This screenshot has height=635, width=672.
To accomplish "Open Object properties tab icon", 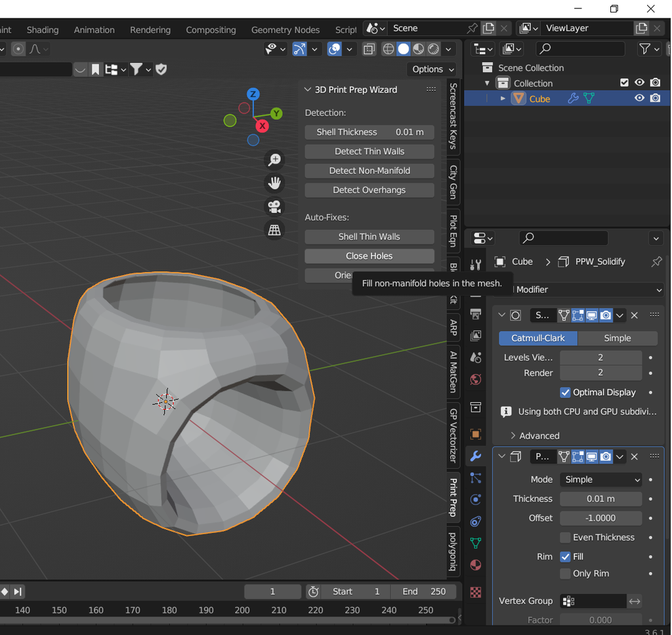I will 475,434.
